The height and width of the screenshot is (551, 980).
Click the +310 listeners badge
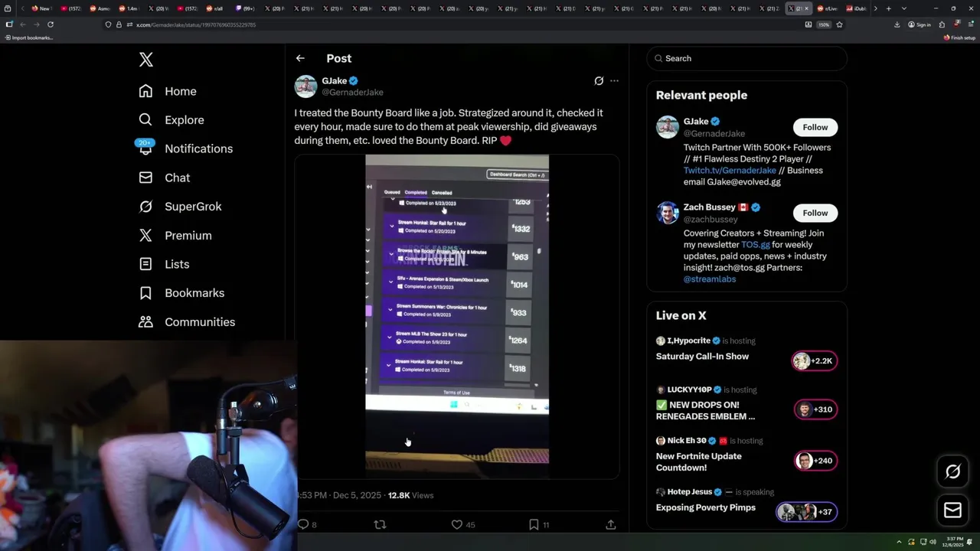815,409
